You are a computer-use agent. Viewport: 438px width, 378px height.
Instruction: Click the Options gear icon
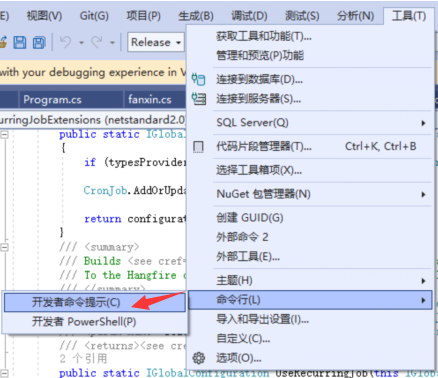coord(199,358)
